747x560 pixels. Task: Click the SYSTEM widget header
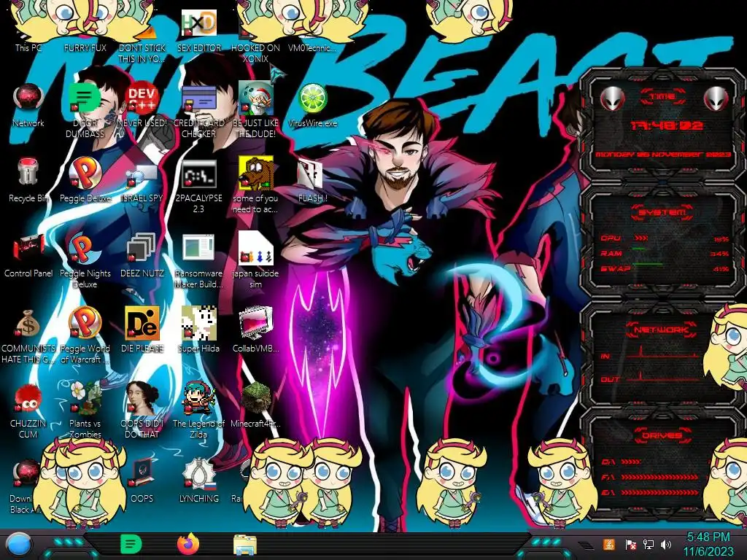pyautogui.click(x=662, y=212)
